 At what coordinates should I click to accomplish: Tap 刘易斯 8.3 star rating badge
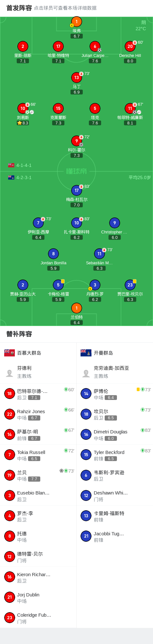(x=23, y=123)
